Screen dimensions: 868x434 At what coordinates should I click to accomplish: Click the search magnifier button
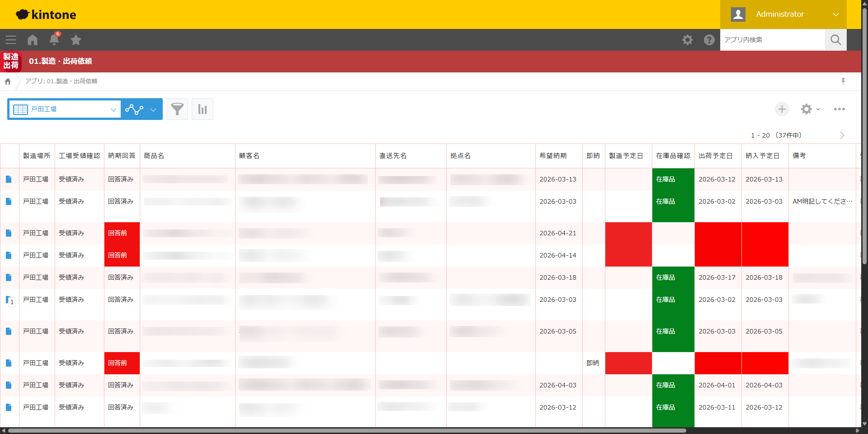pos(835,40)
